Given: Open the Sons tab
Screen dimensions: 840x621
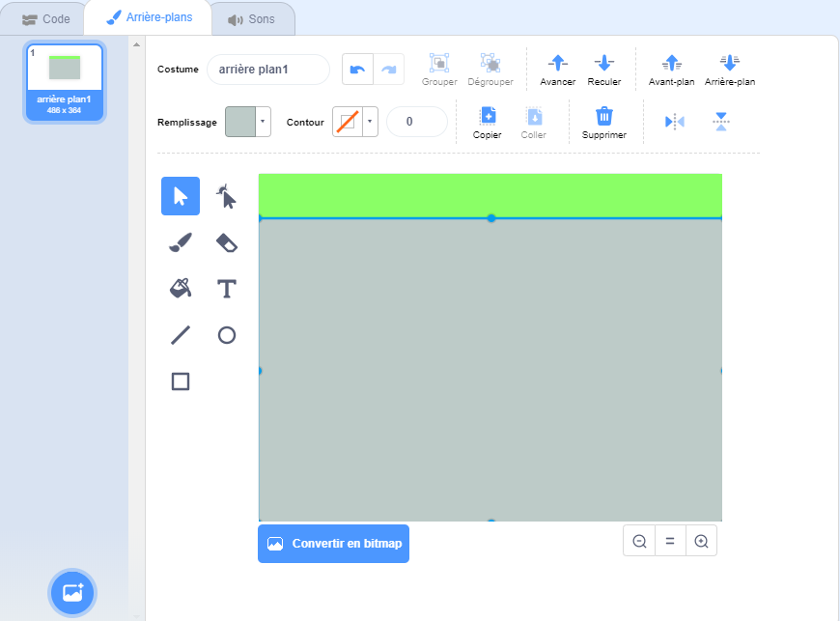Looking at the screenshot, I should point(252,19).
